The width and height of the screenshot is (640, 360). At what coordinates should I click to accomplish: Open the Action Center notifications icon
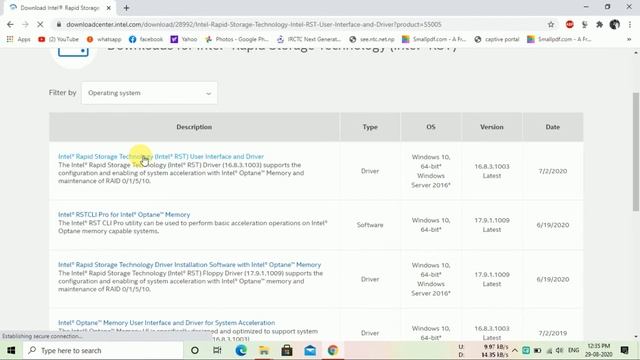tap(624, 351)
